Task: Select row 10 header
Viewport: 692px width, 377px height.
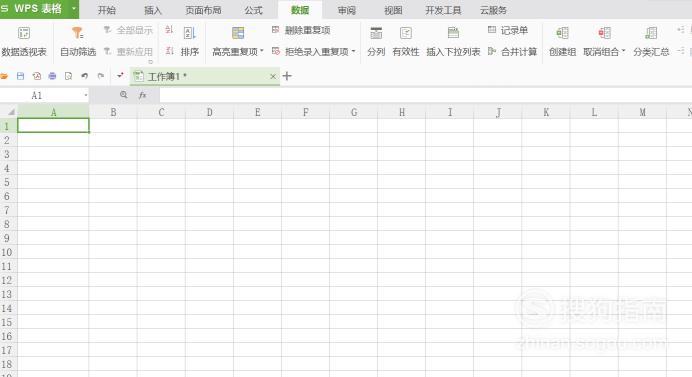Action: click(x=8, y=252)
